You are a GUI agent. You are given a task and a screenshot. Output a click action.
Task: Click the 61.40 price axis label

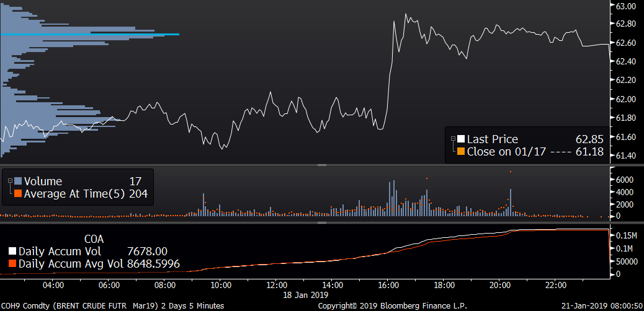point(625,155)
